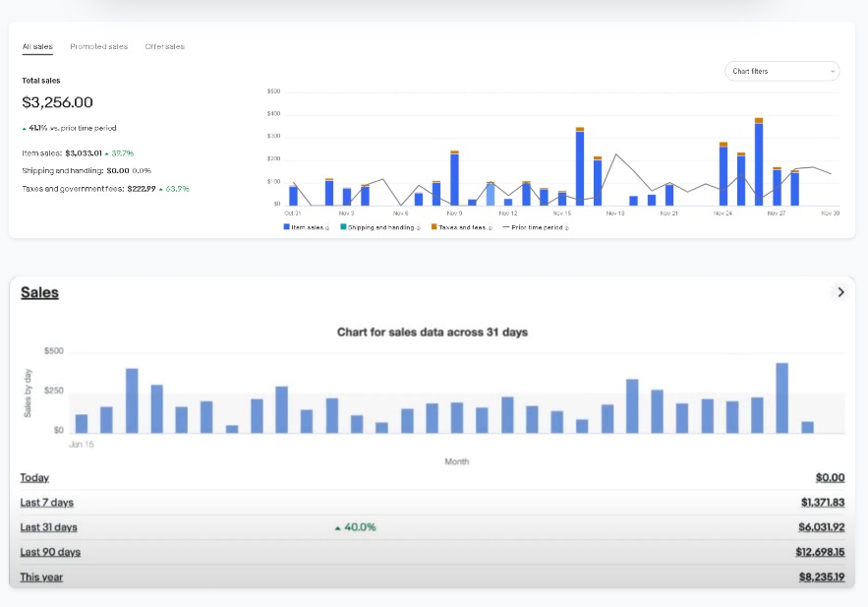Toggle Item sales legend blue swatch
Image resolution: width=868 pixels, height=607 pixels.
pos(287,227)
